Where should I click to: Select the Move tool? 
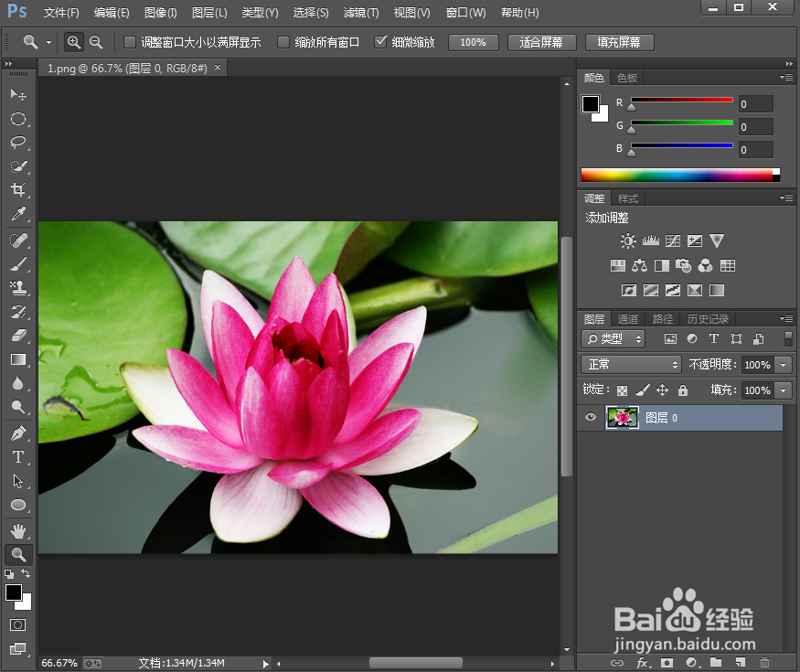click(18, 94)
